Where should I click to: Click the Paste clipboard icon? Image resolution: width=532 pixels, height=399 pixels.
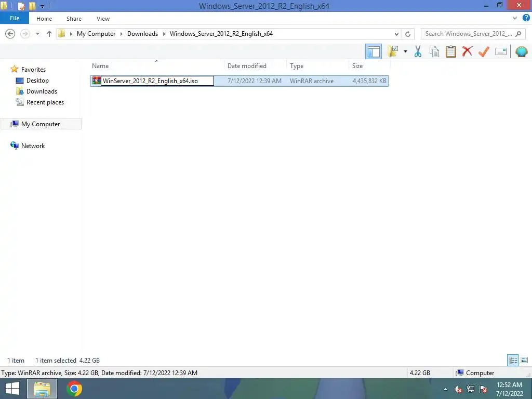(x=450, y=51)
